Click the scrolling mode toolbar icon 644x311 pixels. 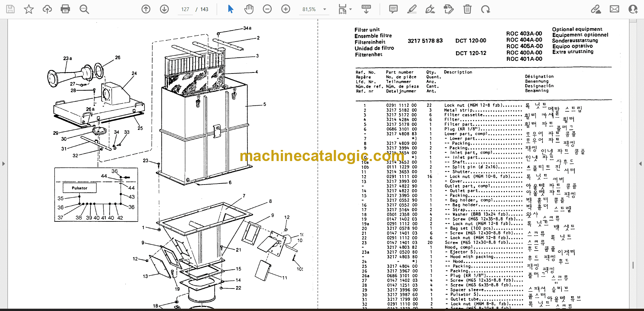coord(366,9)
